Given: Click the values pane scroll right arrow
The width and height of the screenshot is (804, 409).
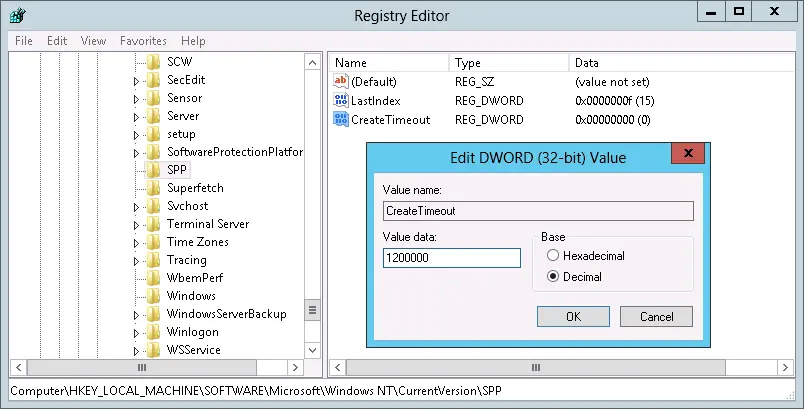Looking at the screenshot, I should [785, 367].
